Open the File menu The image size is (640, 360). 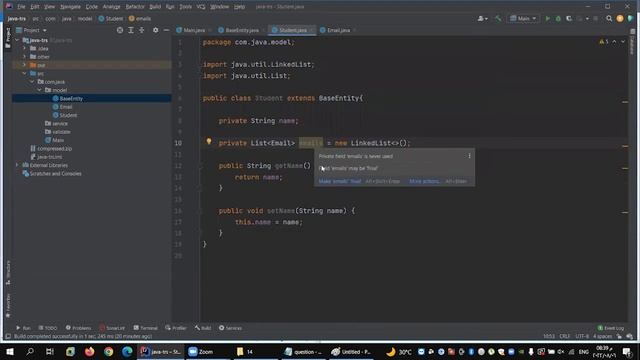click(x=21, y=7)
